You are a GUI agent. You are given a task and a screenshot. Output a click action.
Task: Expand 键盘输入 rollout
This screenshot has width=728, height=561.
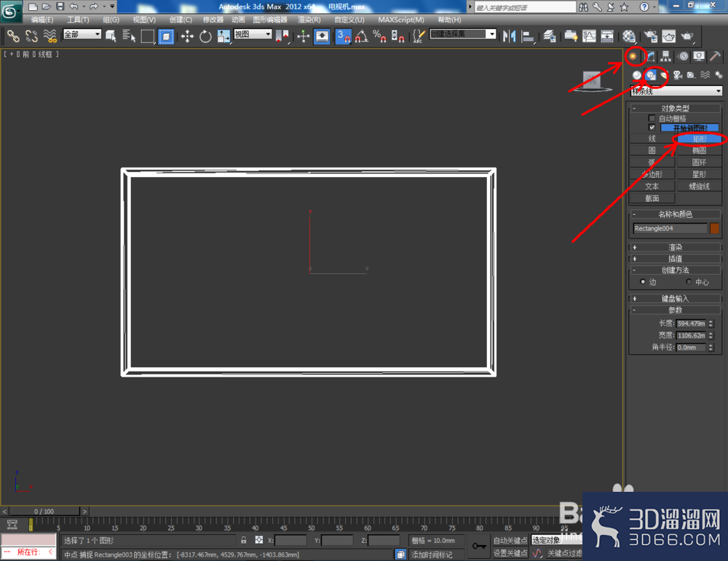click(676, 299)
